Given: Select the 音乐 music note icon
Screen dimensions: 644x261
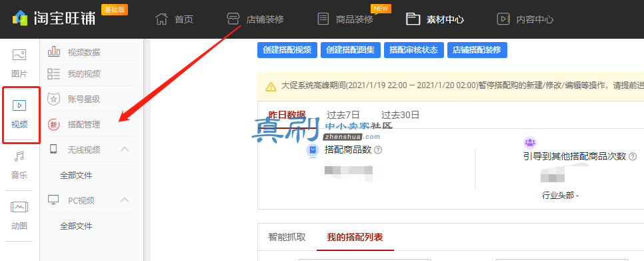Looking at the screenshot, I should [x=19, y=156].
